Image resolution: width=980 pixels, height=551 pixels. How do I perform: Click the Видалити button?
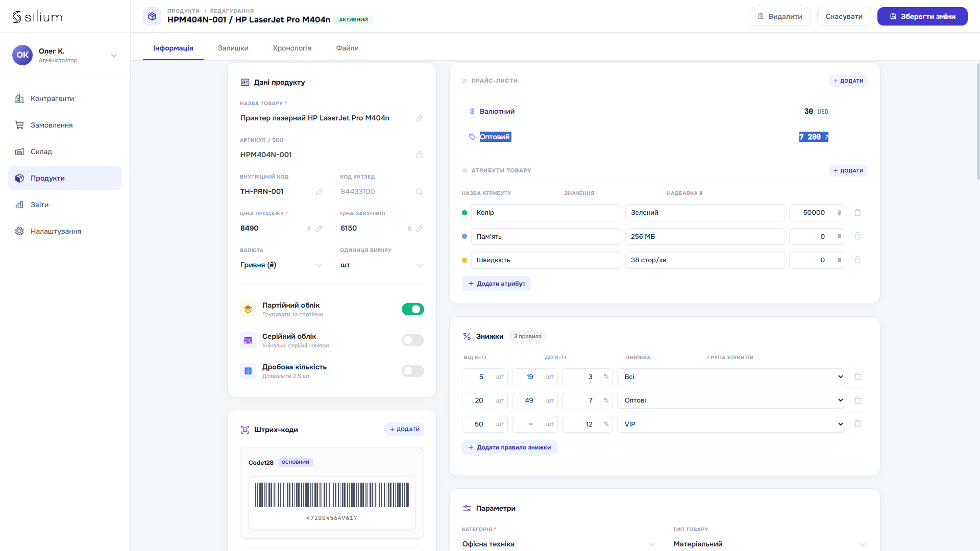pyautogui.click(x=780, y=16)
